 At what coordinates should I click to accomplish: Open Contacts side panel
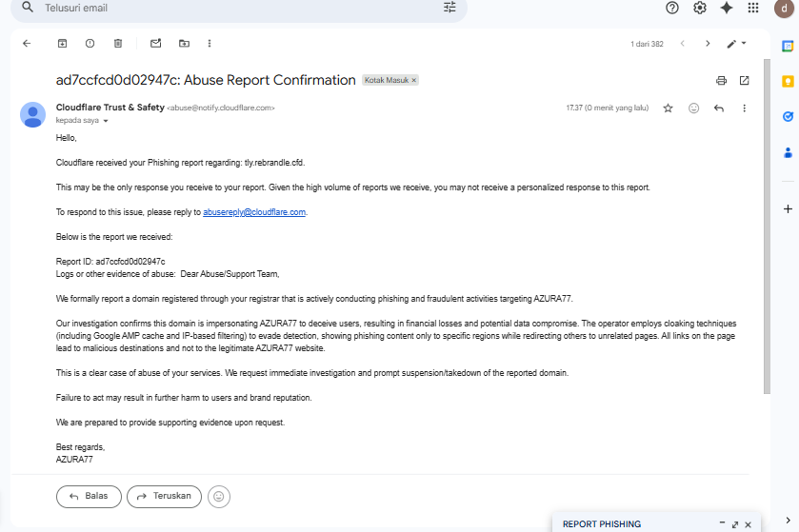[x=788, y=152]
